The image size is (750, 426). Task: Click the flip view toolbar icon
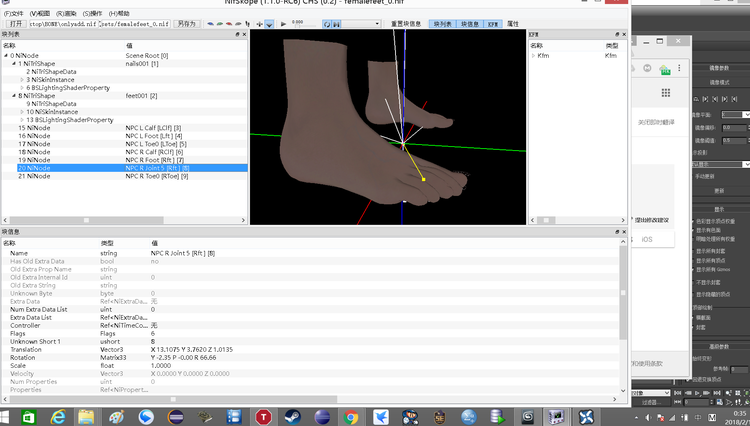click(x=247, y=24)
